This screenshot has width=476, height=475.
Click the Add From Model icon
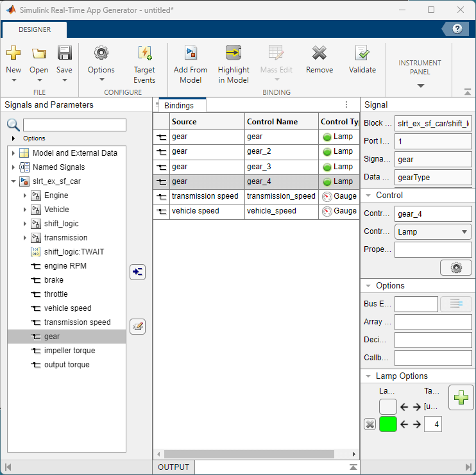191,54
